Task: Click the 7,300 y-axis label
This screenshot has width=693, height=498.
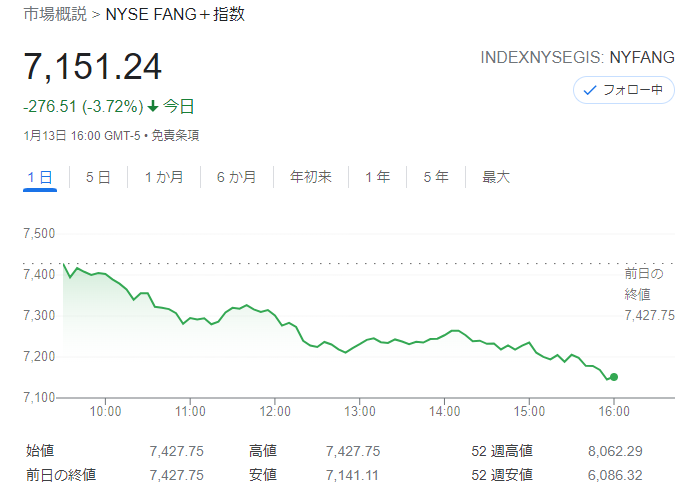Action: pyautogui.click(x=39, y=316)
